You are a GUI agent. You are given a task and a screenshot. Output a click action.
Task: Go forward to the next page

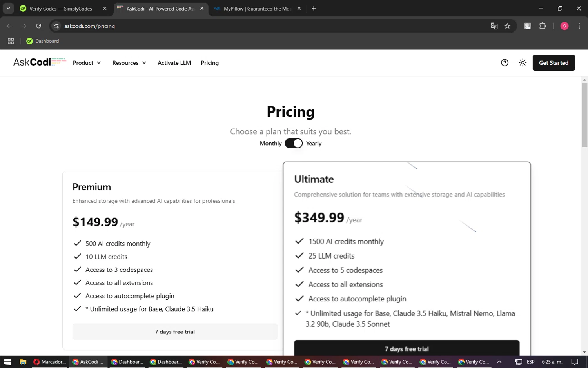pos(24,26)
